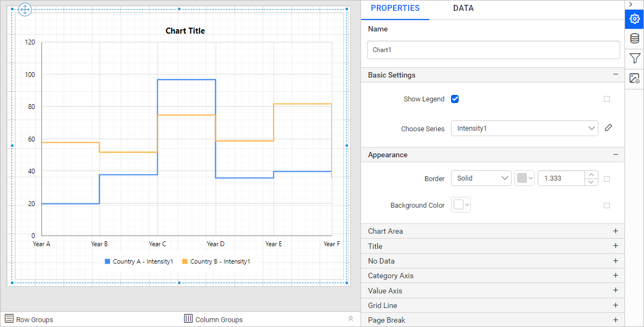644x327 pixels.
Task: Select the PROPERTIES tab
Action: tap(395, 8)
